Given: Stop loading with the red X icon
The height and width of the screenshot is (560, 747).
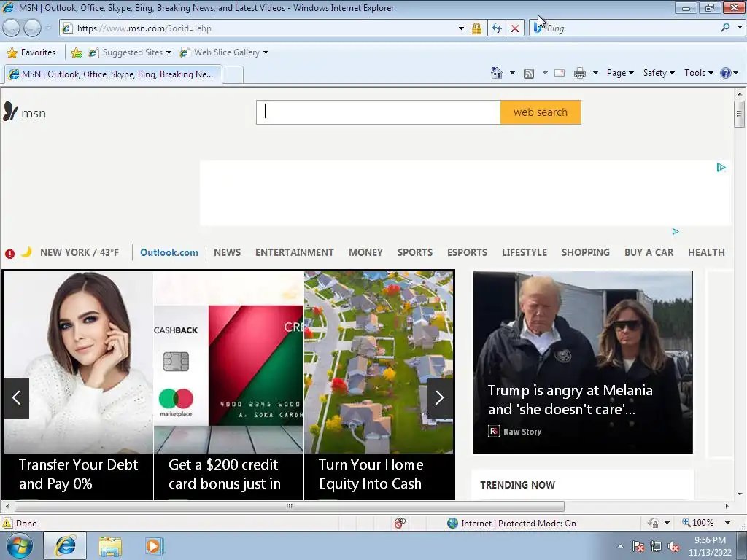Looking at the screenshot, I should (x=515, y=28).
